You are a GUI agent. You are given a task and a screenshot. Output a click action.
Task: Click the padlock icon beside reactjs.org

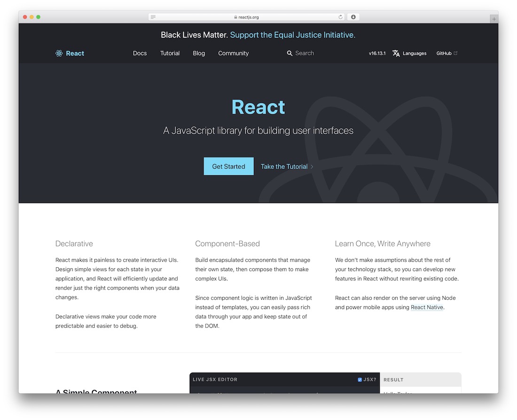[235, 17]
